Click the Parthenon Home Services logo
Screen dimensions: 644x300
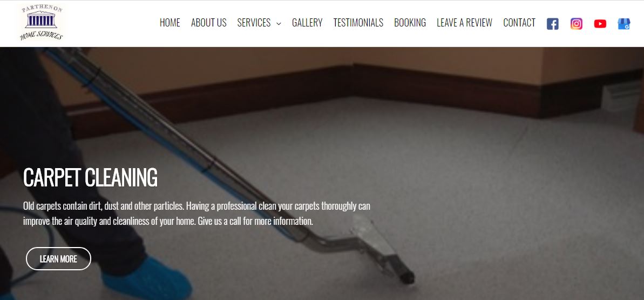tap(42, 23)
